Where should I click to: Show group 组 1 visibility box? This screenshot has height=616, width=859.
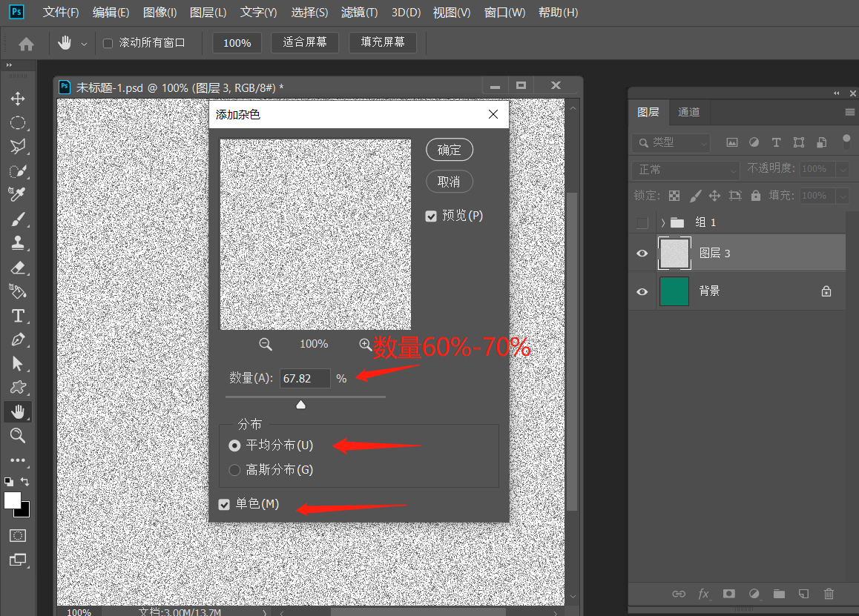642,222
